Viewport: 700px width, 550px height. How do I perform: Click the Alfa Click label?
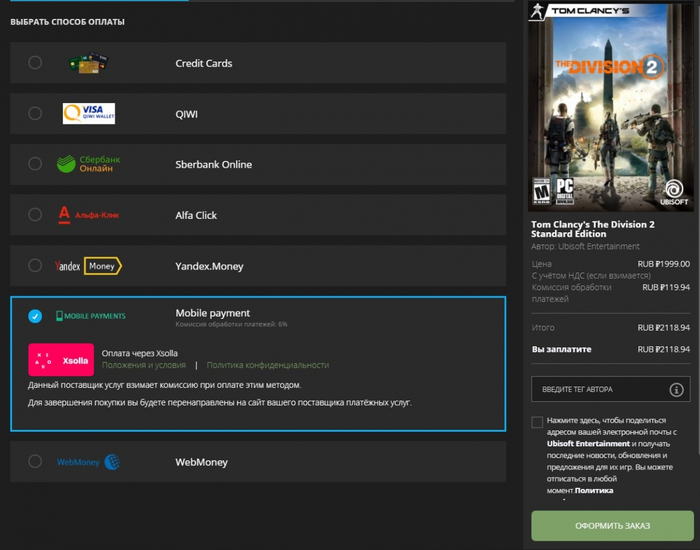pyautogui.click(x=196, y=216)
